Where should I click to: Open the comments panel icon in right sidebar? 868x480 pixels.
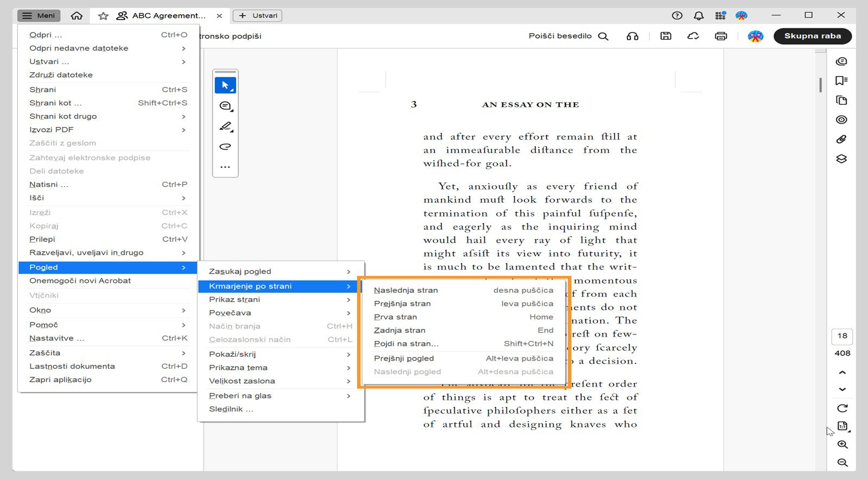coord(841,61)
